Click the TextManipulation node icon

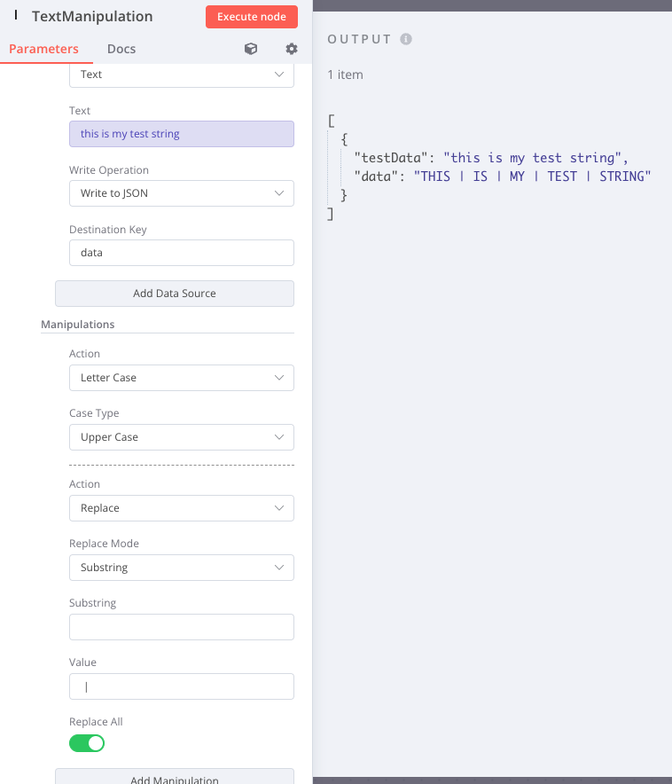point(16,15)
